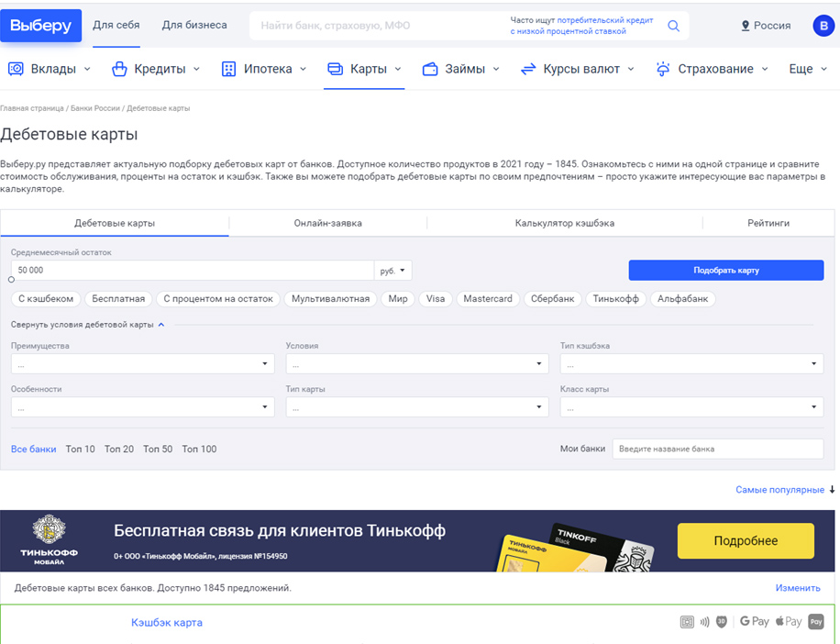
Task: Toggle the Мультивалютная filter chip
Action: (330, 299)
